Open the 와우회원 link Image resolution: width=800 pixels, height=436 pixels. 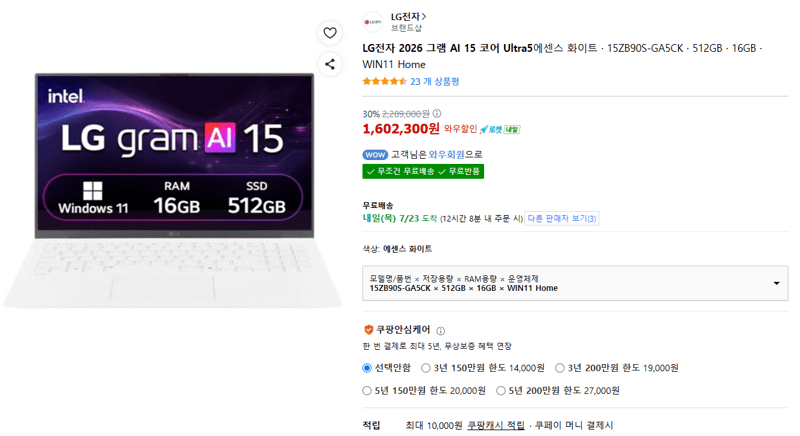[446, 155]
